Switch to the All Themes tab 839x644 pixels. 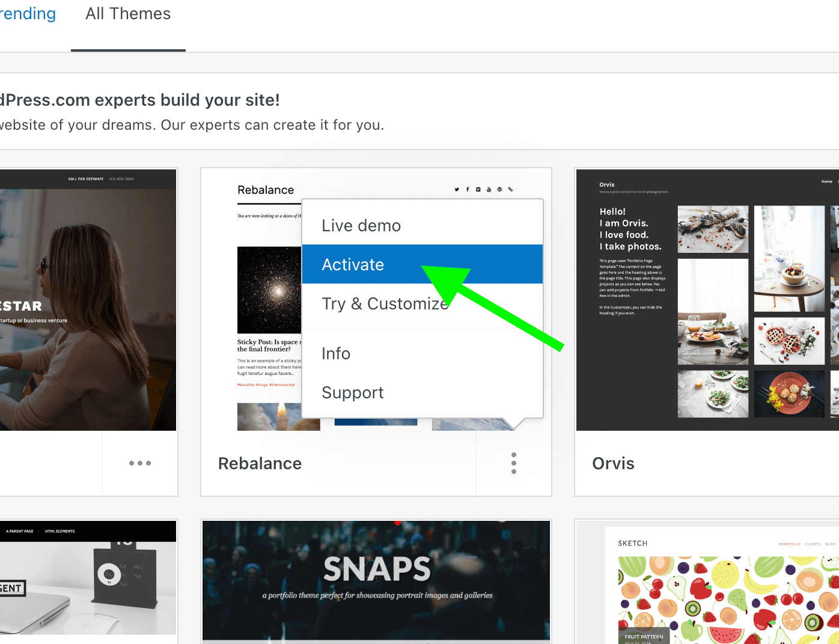coord(128,14)
